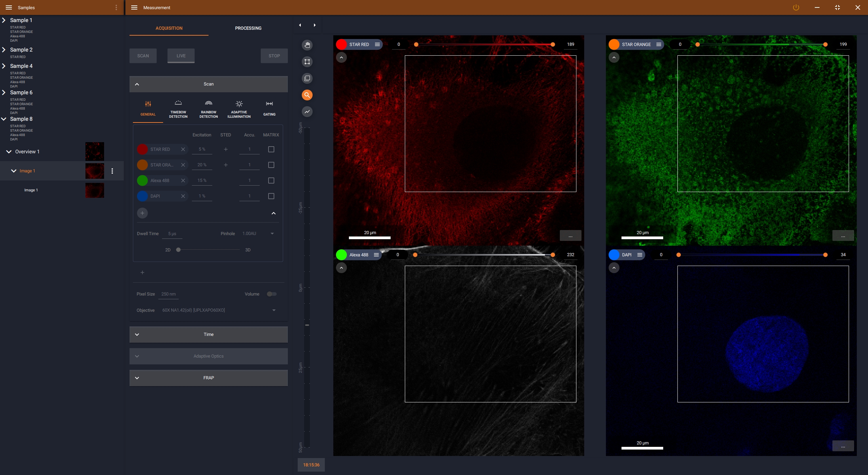Add STED to STAR RED channel
Image resolution: width=868 pixels, height=475 pixels.
point(226,149)
